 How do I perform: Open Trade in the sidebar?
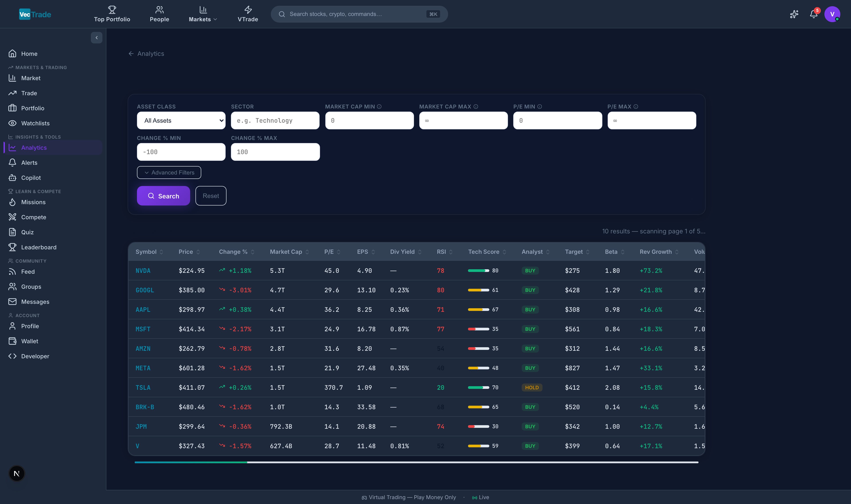[53, 93]
